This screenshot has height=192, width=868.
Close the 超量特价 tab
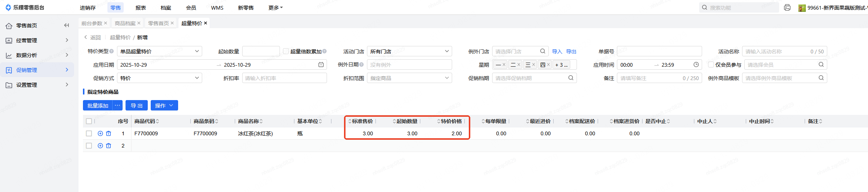[206, 23]
